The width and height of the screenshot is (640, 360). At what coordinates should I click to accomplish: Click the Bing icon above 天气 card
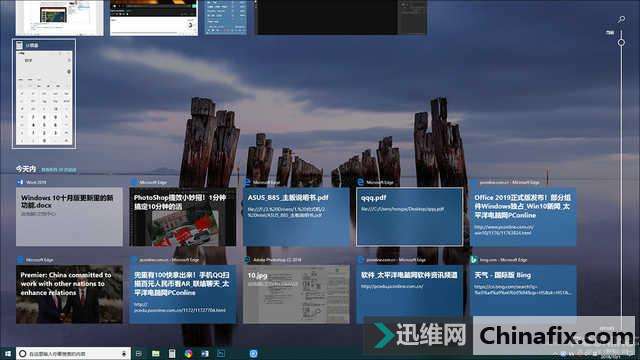point(474,260)
